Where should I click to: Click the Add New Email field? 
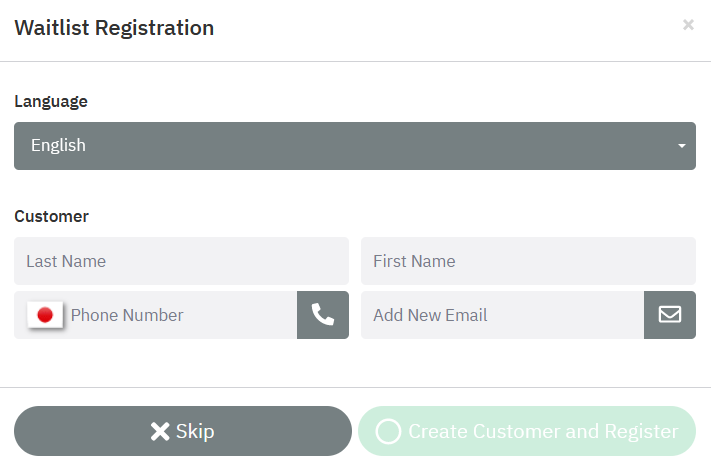coord(502,315)
